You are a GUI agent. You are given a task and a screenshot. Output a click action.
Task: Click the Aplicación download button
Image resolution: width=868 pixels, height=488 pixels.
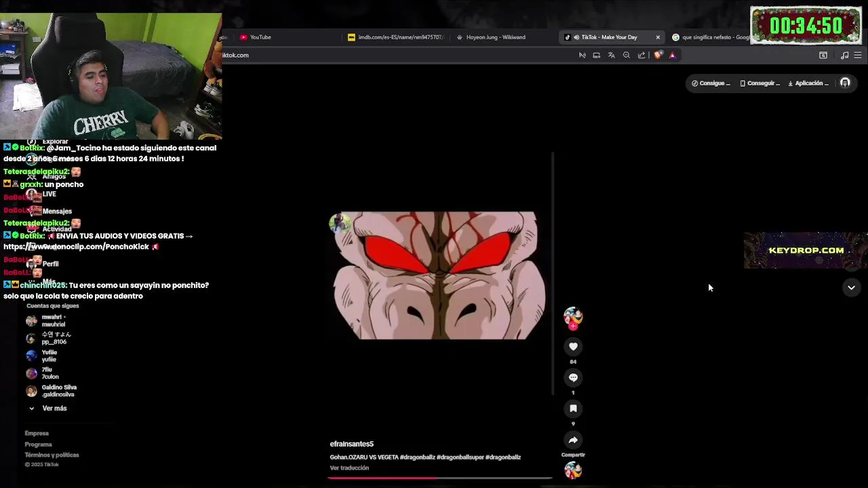point(808,83)
